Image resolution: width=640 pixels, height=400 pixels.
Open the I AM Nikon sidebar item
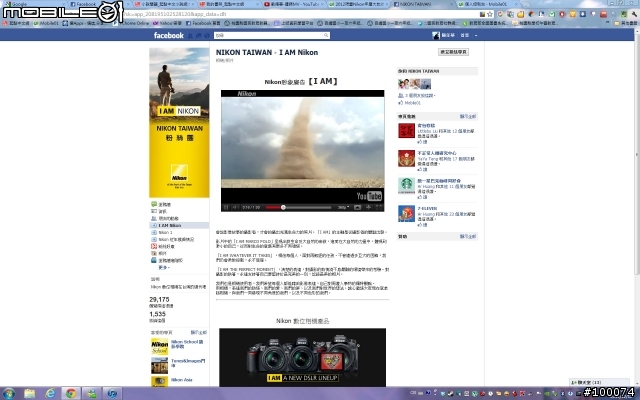[x=180, y=225]
